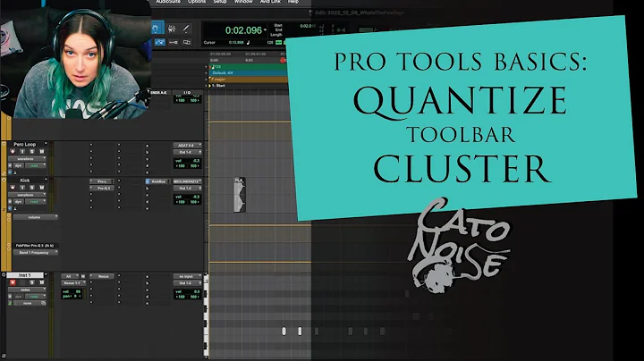
Task: Click the '1: Start' memory location marker
Action: [218, 86]
